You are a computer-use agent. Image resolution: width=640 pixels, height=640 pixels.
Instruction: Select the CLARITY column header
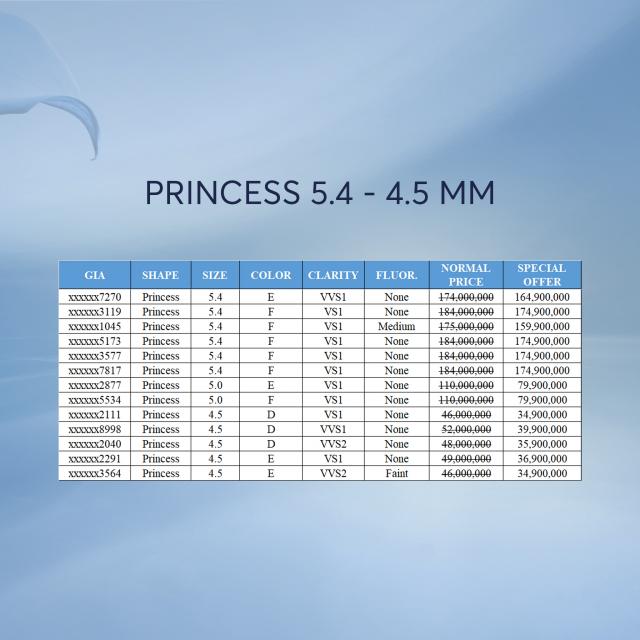tap(333, 275)
